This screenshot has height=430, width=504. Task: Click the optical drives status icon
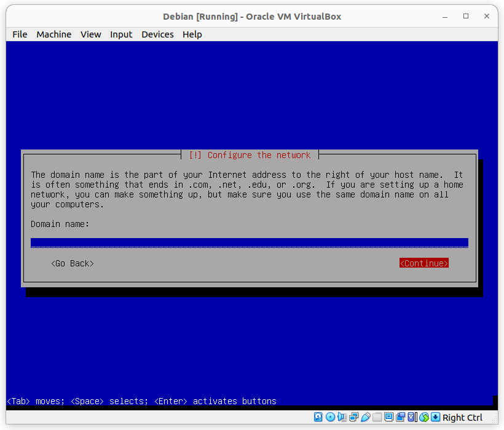click(331, 417)
